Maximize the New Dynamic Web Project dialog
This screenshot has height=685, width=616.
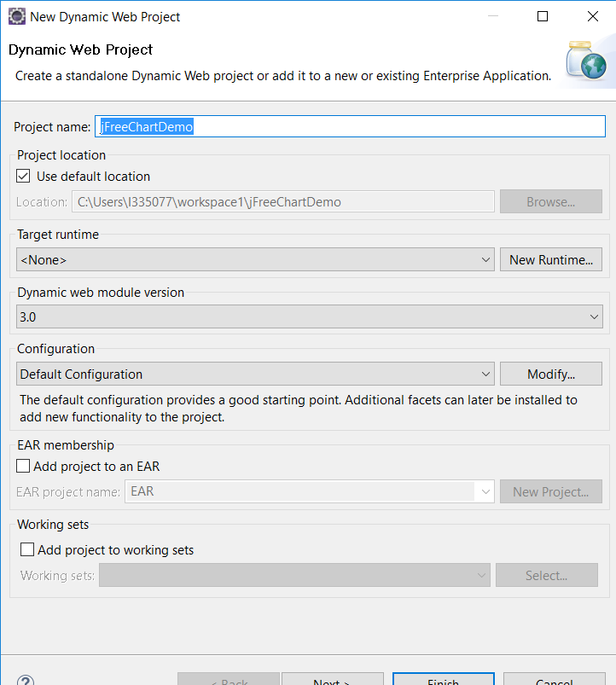543,16
